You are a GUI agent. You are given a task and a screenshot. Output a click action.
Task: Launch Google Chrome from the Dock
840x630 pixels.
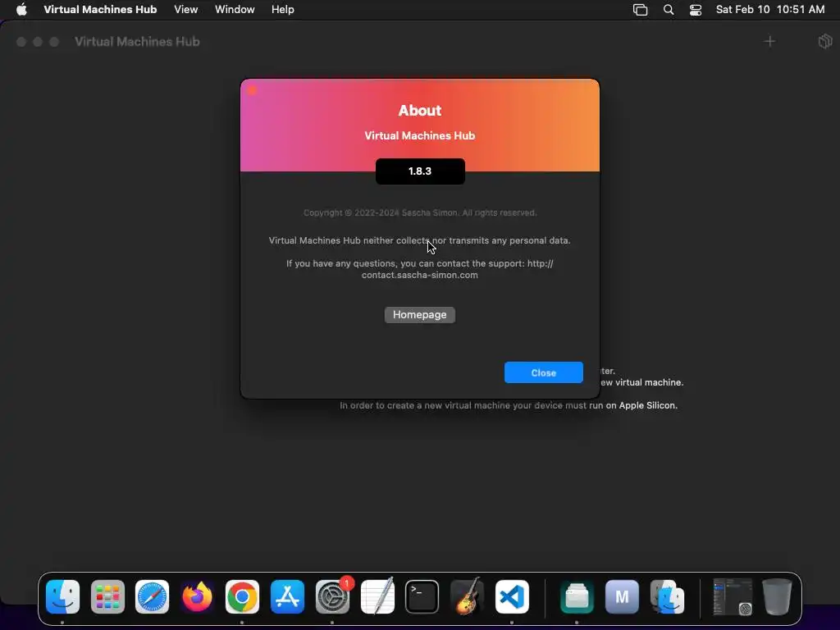242,597
